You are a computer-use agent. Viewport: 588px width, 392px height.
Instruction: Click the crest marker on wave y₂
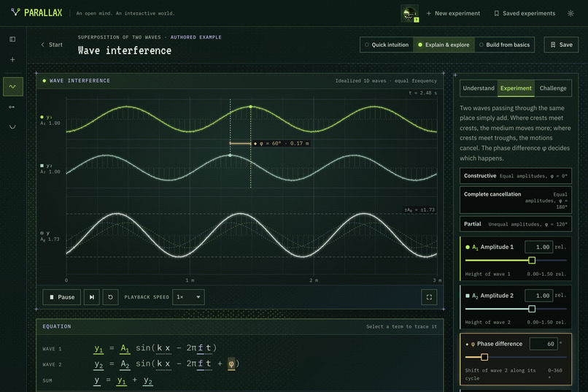click(230, 155)
